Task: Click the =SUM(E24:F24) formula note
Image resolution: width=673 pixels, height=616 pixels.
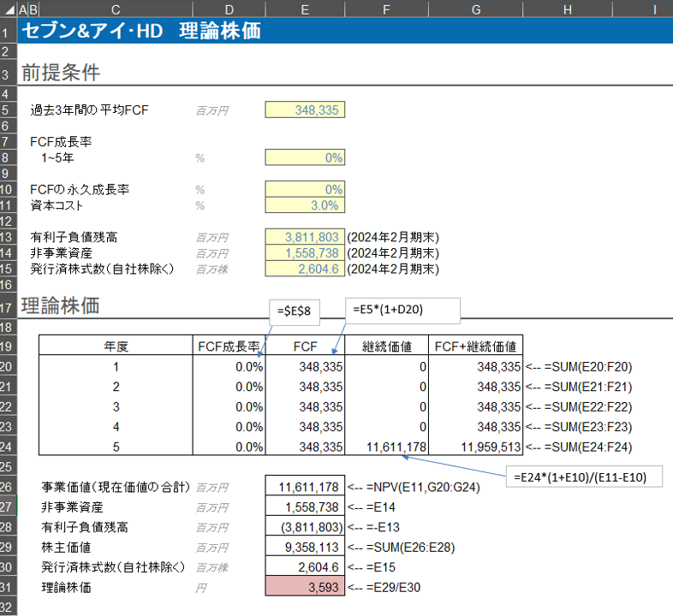Action: (579, 447)
